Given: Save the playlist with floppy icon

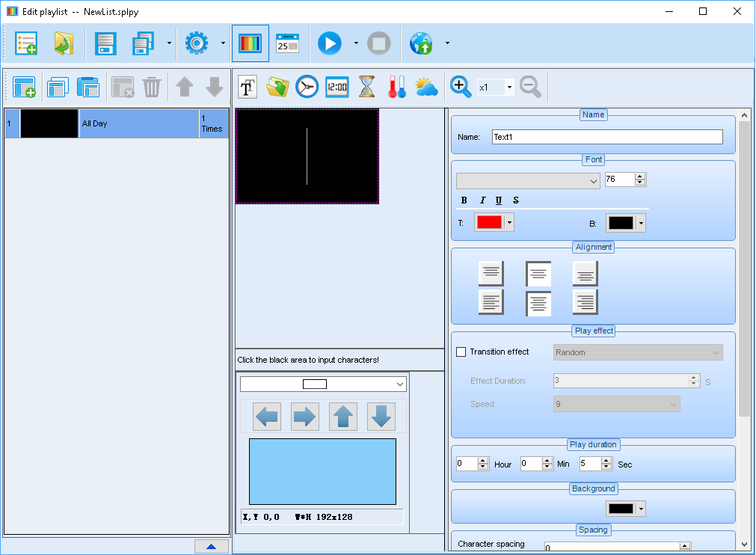Looking at the screenshot, I should point(105,43).
